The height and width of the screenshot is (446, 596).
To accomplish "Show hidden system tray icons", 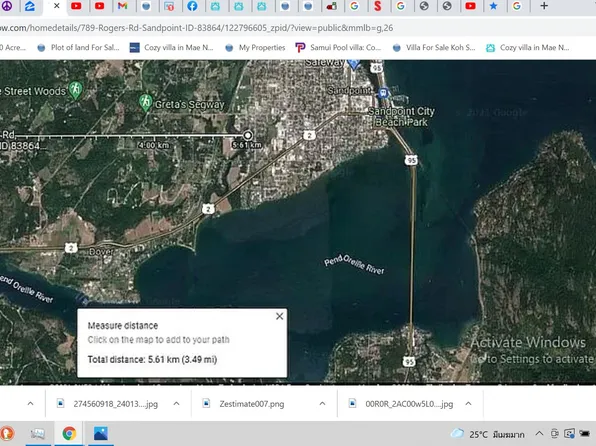I will pyautogui.click(x=539, y=433).
